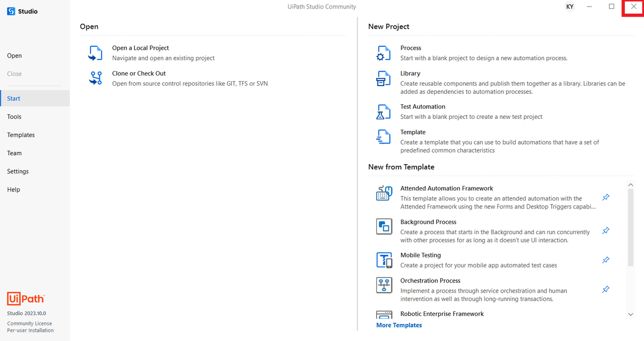Click the Mobile Testing icon
The width and height of the screenshot is (644, 341).
[x=384, y=260]
